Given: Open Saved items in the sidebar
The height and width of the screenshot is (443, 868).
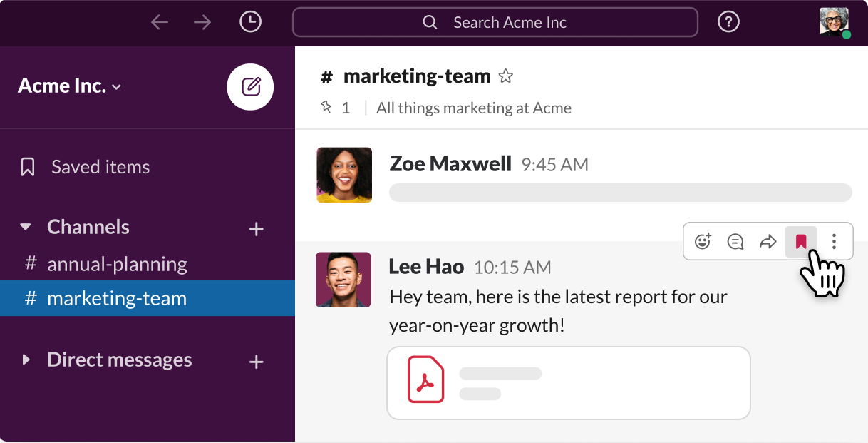Looking at the screenshot, I should (100, 167).
